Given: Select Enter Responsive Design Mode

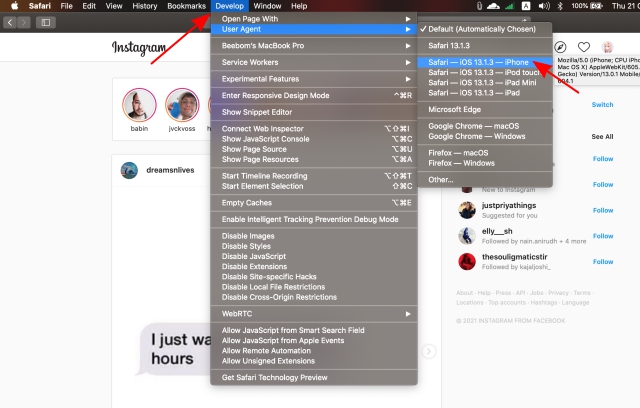Looking at the screenshot, I should pyautogui.click(x=313, y=95).
